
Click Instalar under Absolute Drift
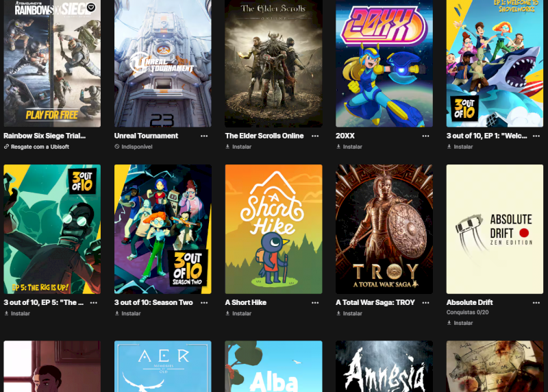[x=460, y=323]
